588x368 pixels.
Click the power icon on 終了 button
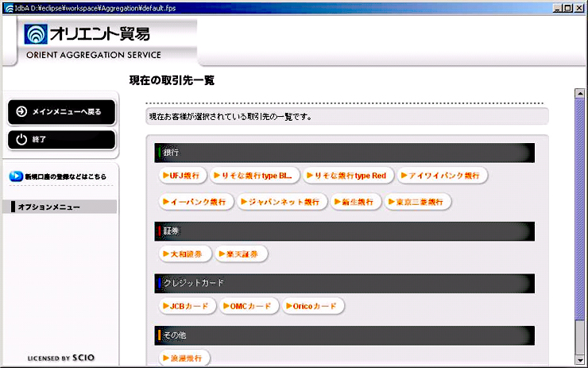(x=21, y=139)
